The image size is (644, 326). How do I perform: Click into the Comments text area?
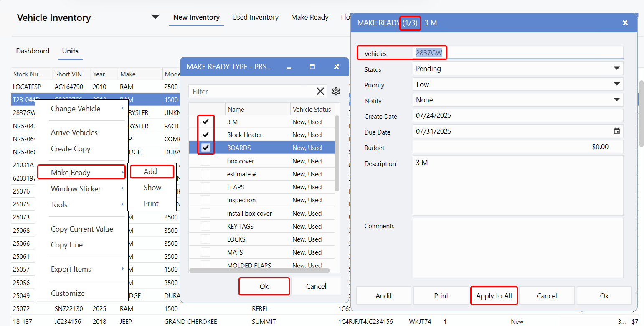[517, 247]
